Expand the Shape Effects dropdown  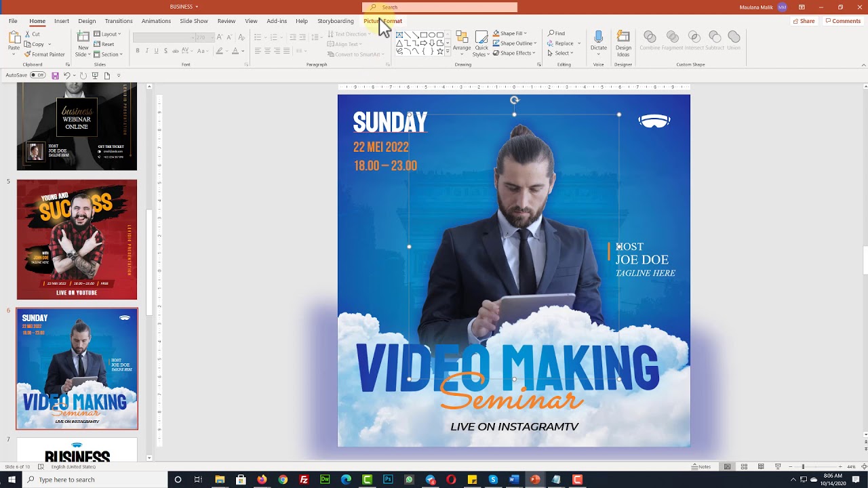[514, 53]
